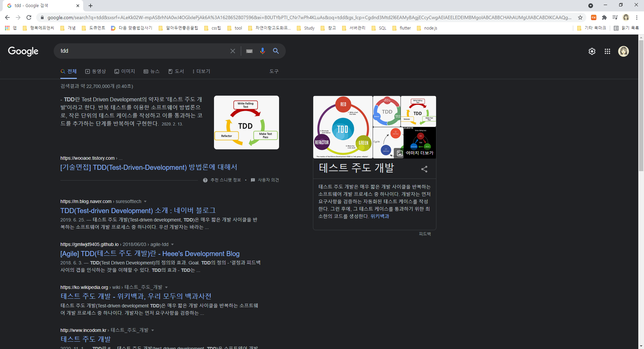The height and width of the screenshot is (349, 644).
Task: Open the tool bookmark folder
Action: 235,28
